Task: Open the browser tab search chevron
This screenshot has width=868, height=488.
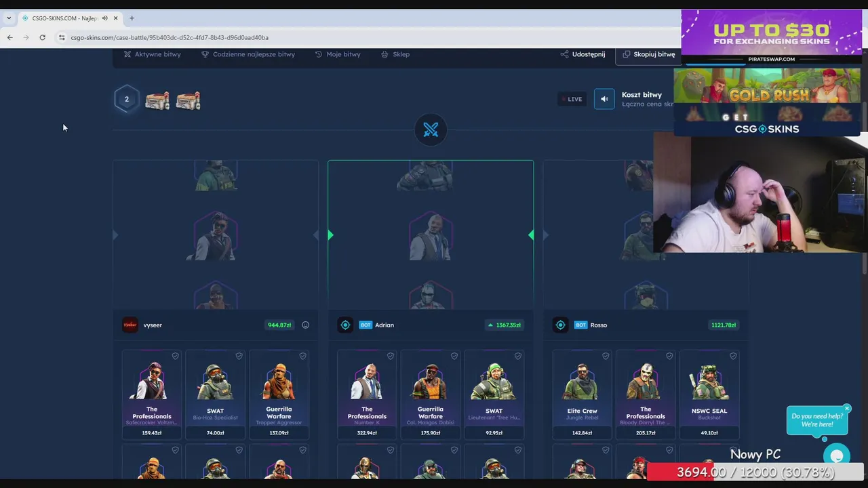Action: 8,18
